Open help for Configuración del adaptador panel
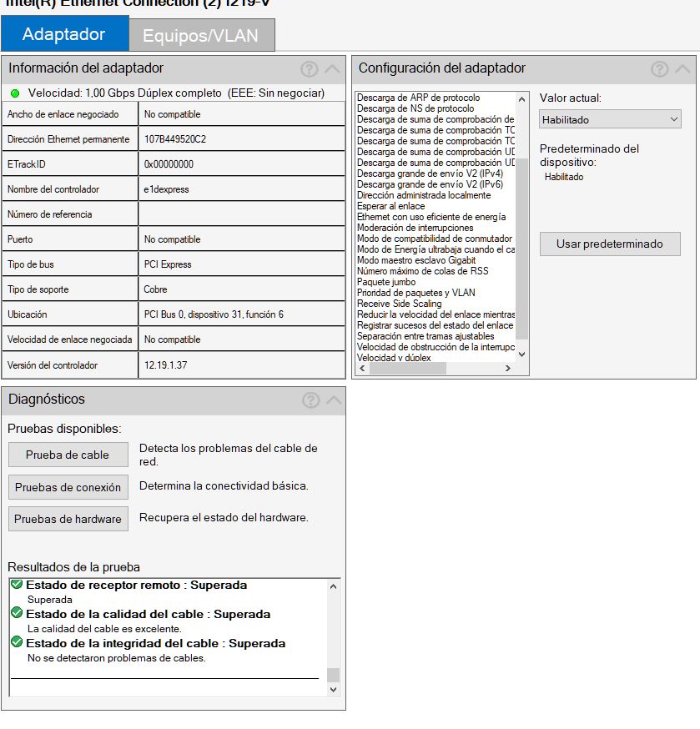 (x=659, y=69)
